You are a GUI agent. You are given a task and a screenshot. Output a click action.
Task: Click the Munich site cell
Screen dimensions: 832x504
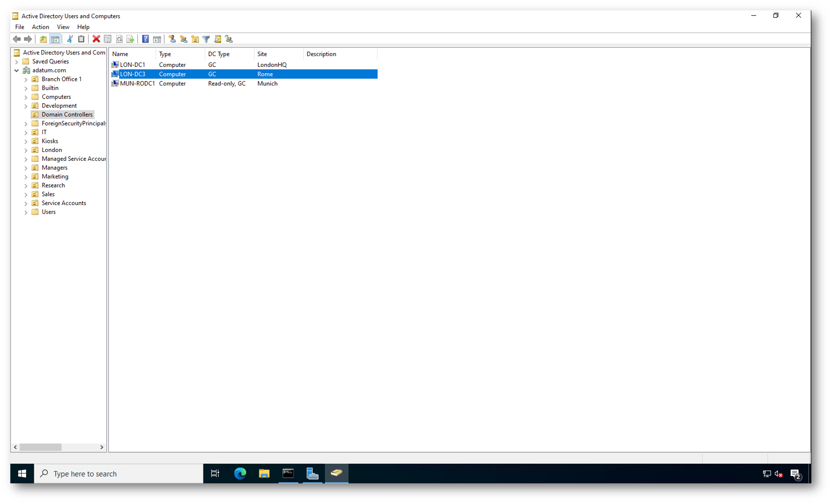click(268, 84)
